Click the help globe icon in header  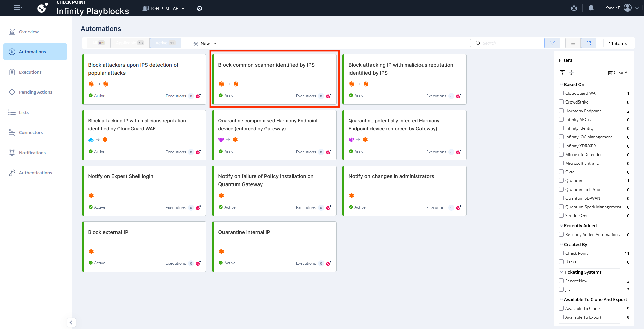coord(574,8)
